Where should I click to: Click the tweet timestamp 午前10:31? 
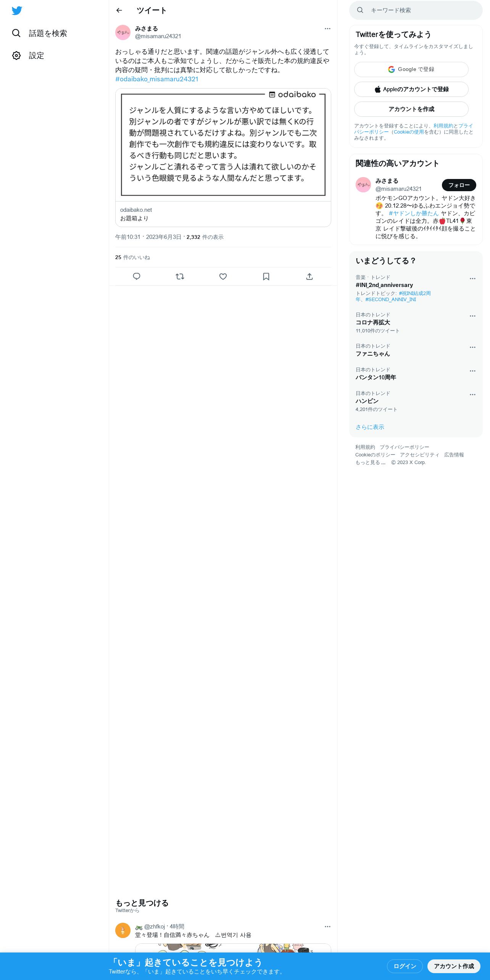148,237
